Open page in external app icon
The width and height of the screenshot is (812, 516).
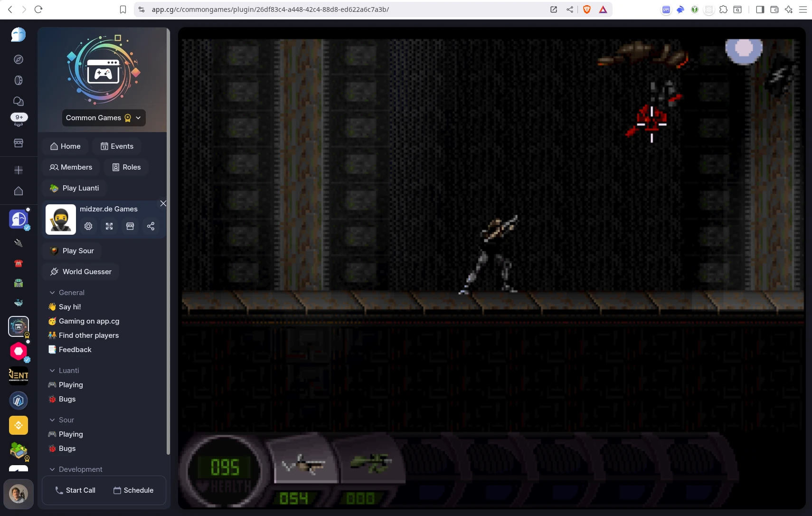554,10
